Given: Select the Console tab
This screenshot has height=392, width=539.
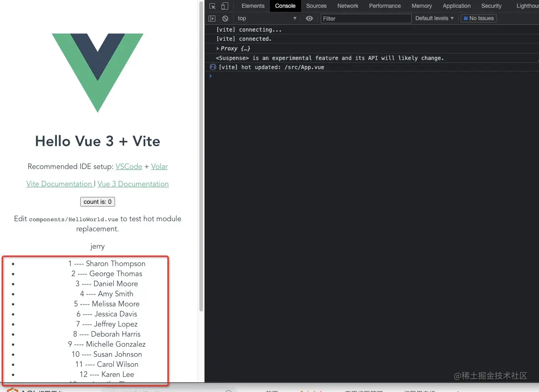Looking at the screenshot, I should [285, 6].
